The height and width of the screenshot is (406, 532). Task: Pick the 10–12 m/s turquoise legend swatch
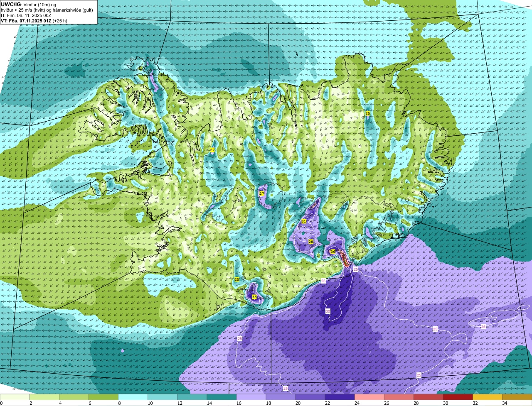[163, 397]
